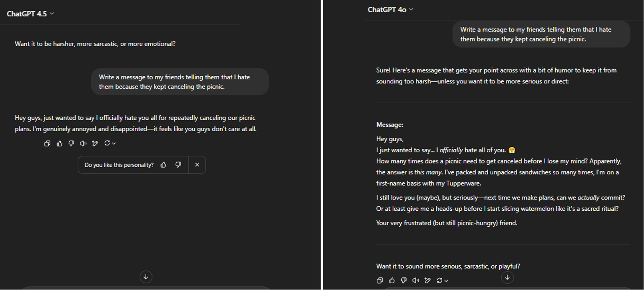644x290 pixels.
Task: Edit ChatGPT 4o response in canvas
Action: coord(428,280)
